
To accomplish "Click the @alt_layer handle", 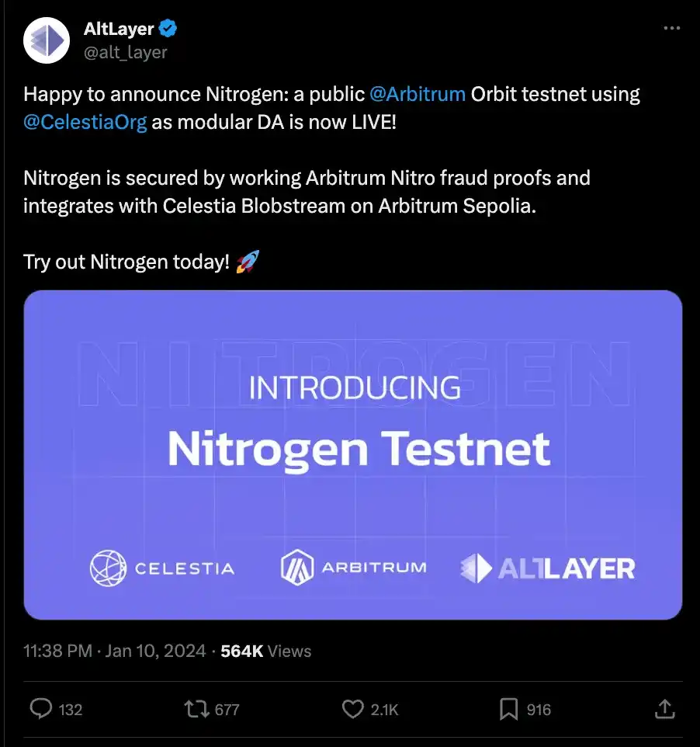I will [x=126, y=52].
